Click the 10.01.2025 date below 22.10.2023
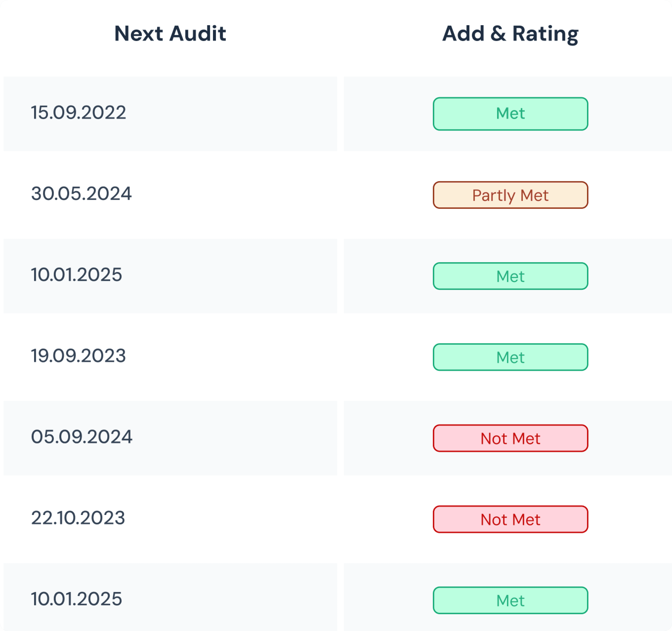672x631 pixels. pyautogui.click(x=76, y=599)
